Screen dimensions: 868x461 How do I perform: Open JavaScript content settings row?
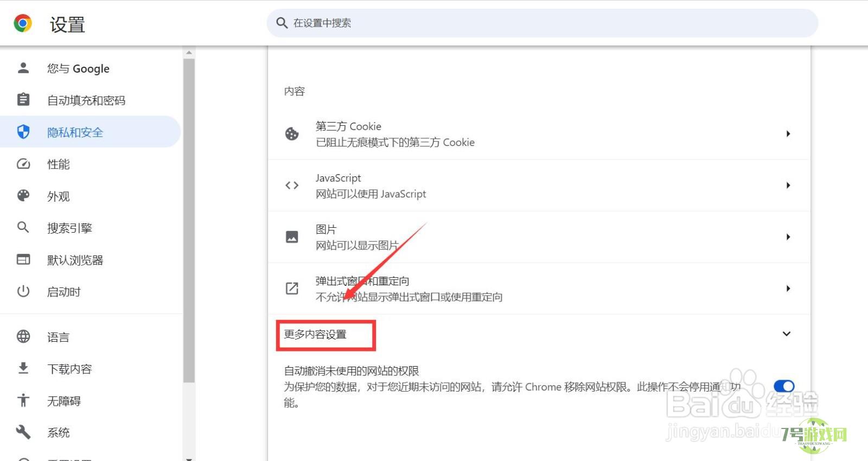tap(539, 185)
